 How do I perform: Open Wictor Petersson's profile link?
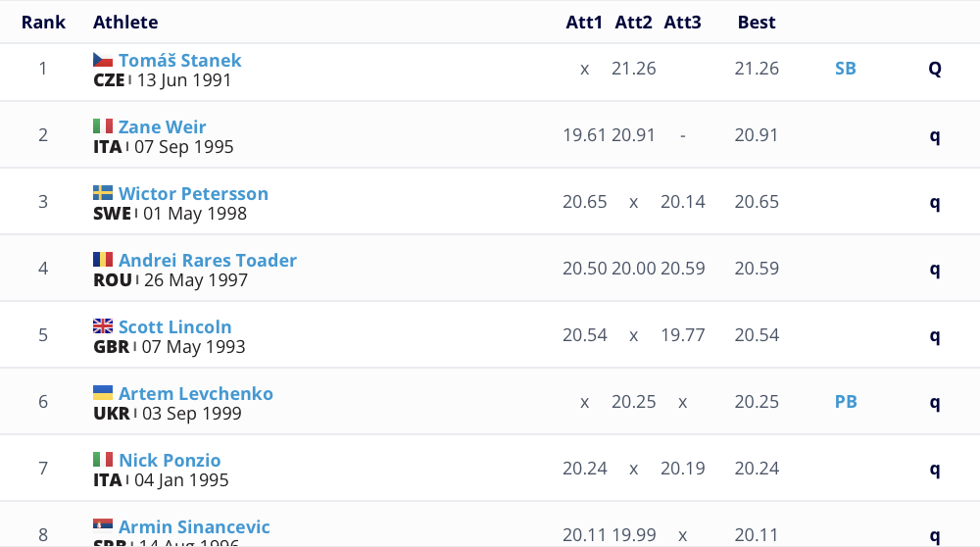193,193
